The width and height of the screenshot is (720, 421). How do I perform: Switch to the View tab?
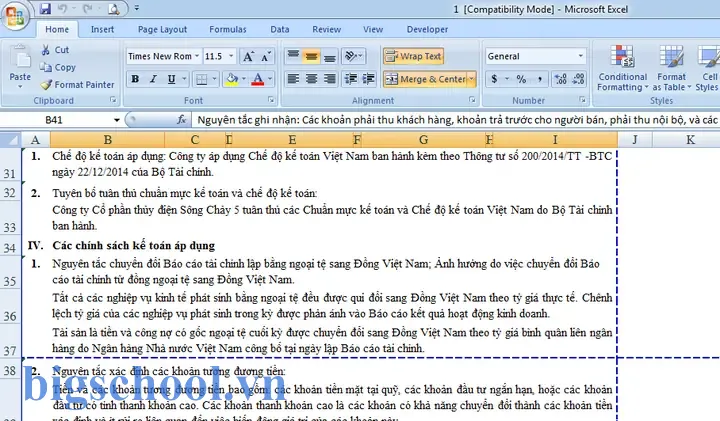[x=373, y=29]
